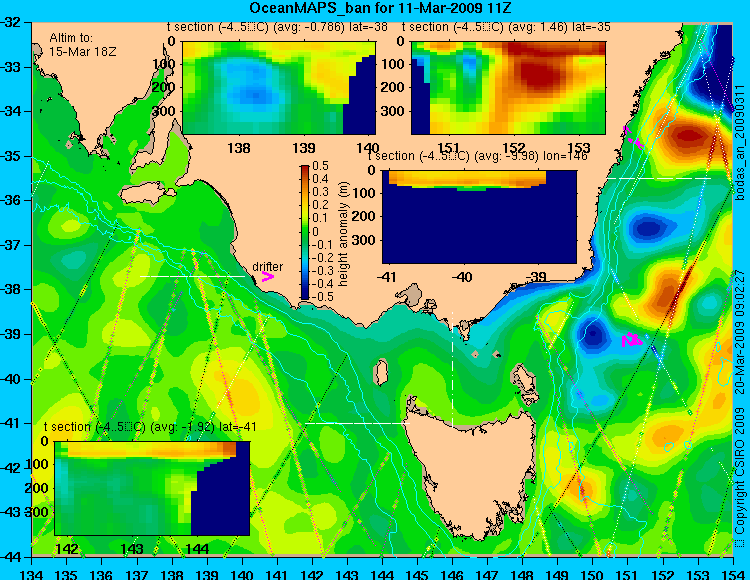Click '146' on the bottom longitude axis
This screenshot has height=580, width=750.
[452, 574]
